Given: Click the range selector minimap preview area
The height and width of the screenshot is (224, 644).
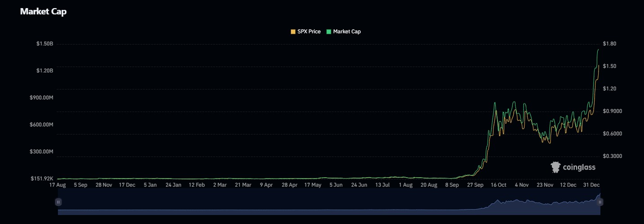Looking at the screenshot, I should coord(328,205).
